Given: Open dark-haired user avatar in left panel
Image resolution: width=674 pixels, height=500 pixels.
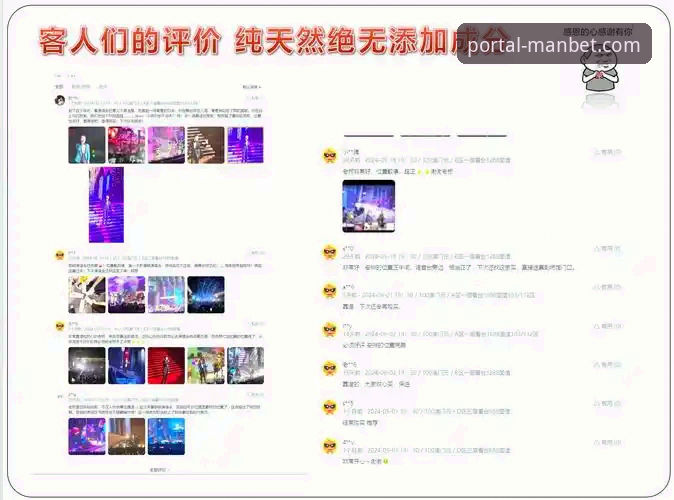Looking at the screenshot, I should [60, 100].
